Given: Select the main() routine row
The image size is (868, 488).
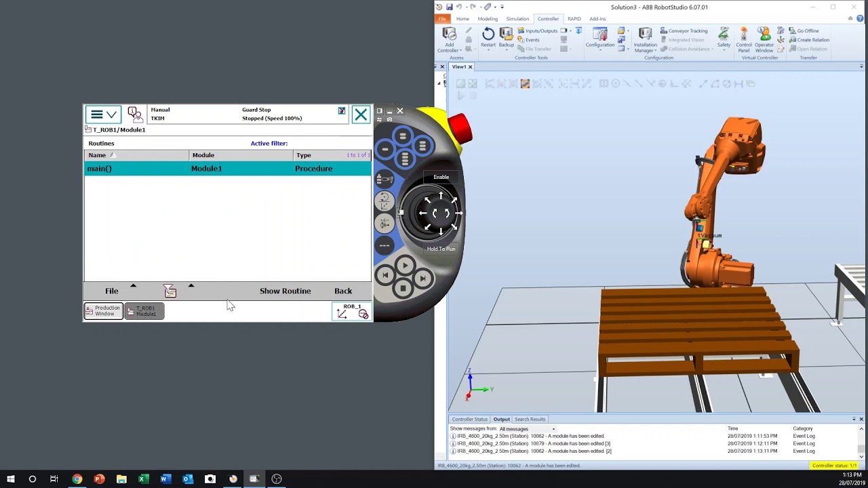Looking at the screenshot, I should [x=228, y=168].
